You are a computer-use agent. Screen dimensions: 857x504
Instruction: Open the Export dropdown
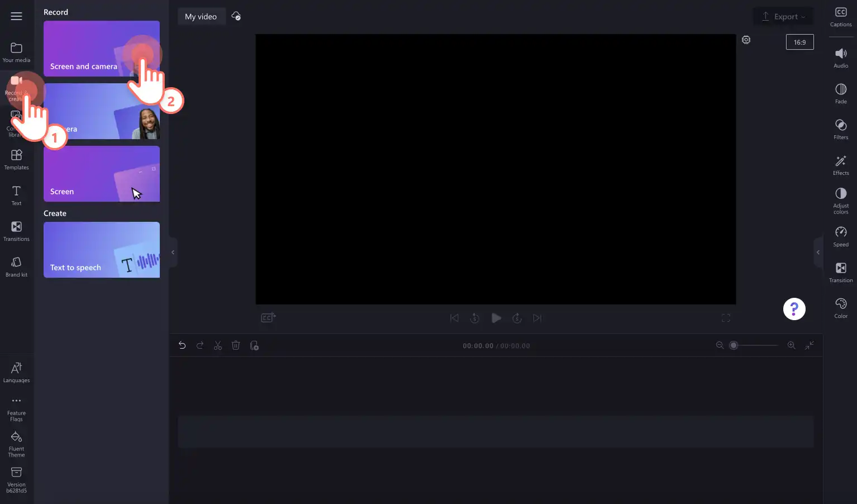[783, 17]
